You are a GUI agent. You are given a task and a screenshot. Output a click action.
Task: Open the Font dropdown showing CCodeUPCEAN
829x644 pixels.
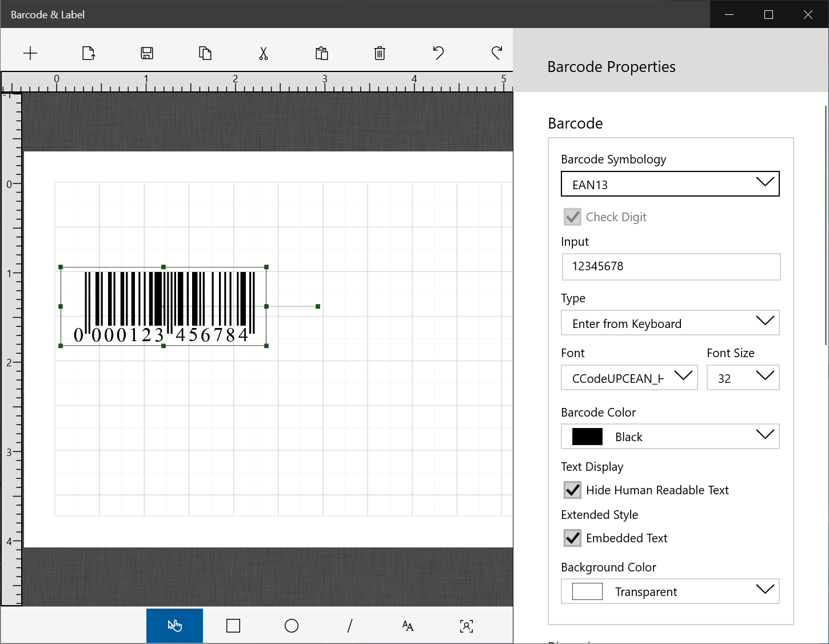click(x=629, y=378)
